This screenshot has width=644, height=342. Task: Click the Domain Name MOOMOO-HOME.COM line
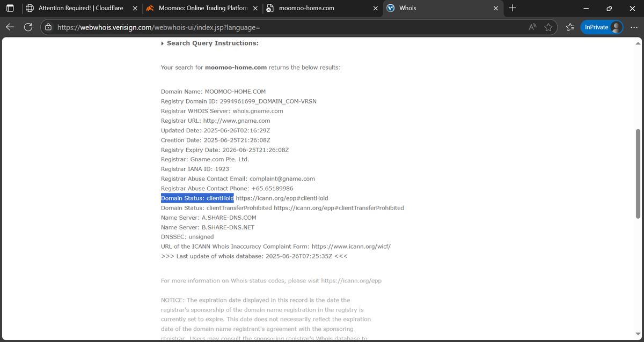[x=213, y=92]
